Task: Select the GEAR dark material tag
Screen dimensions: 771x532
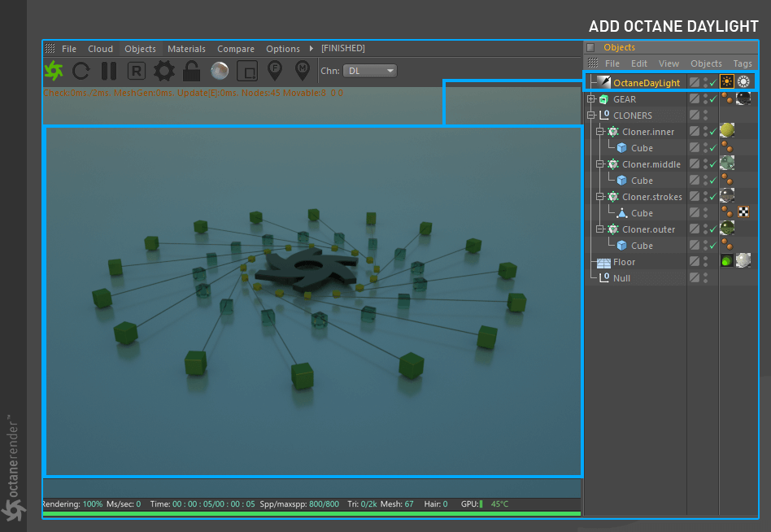Action: coord(743,98)
